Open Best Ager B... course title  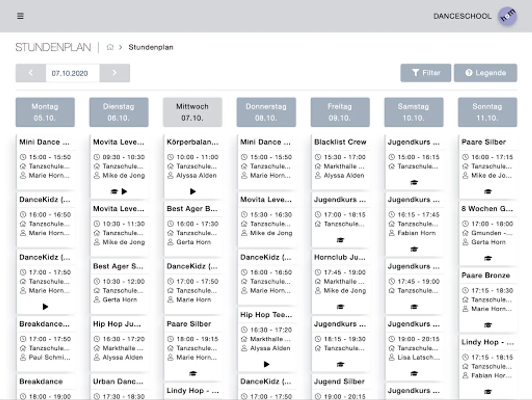coord(192,208)
